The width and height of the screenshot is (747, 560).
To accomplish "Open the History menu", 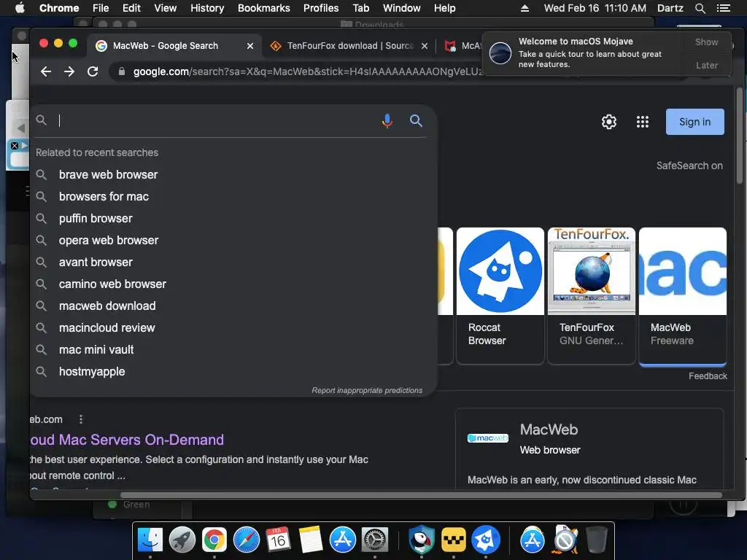I will point(207,8).
